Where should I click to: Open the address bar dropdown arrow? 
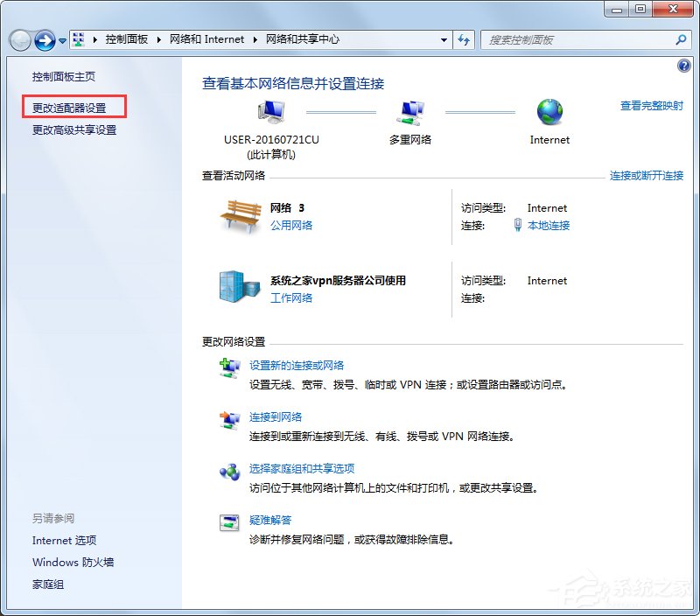pyautogui.click(x=442, y=39)
